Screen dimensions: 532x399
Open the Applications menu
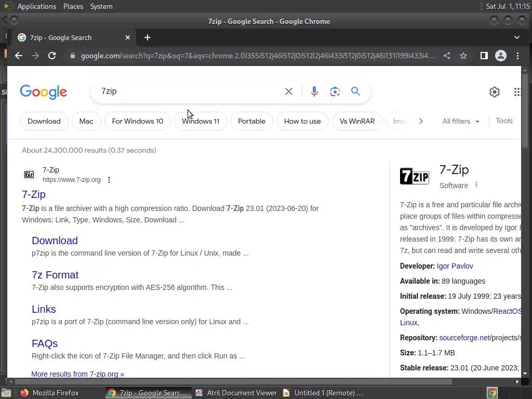(x=37, y=6)
